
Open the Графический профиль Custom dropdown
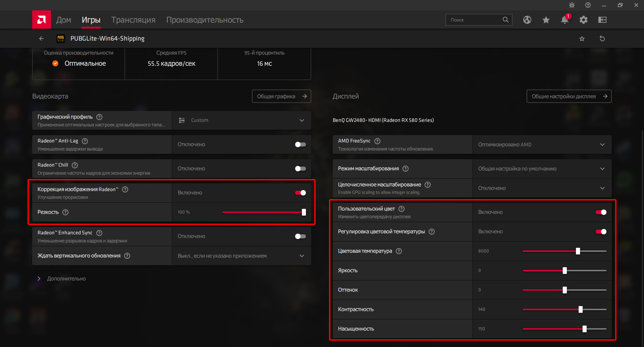(x=241, y=120)
